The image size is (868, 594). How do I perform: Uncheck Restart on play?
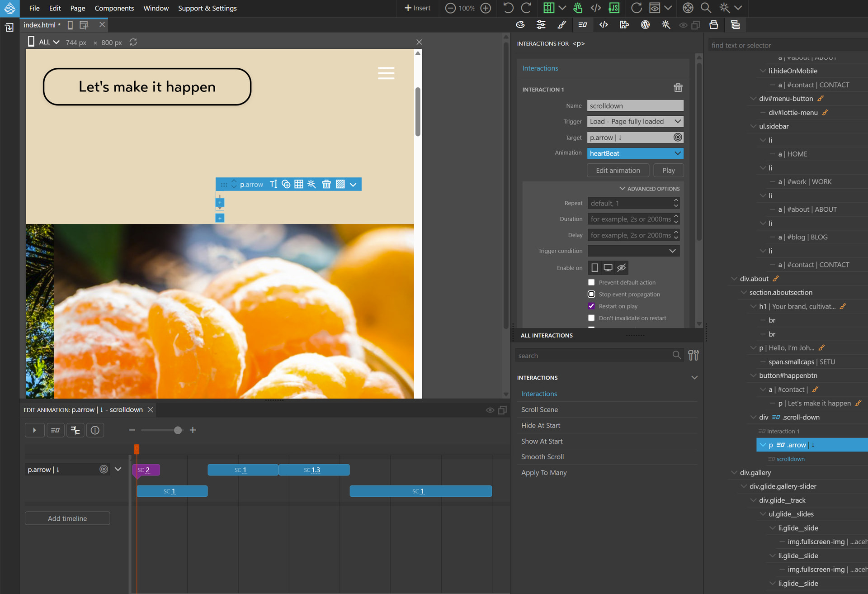(x=591, y=306)
